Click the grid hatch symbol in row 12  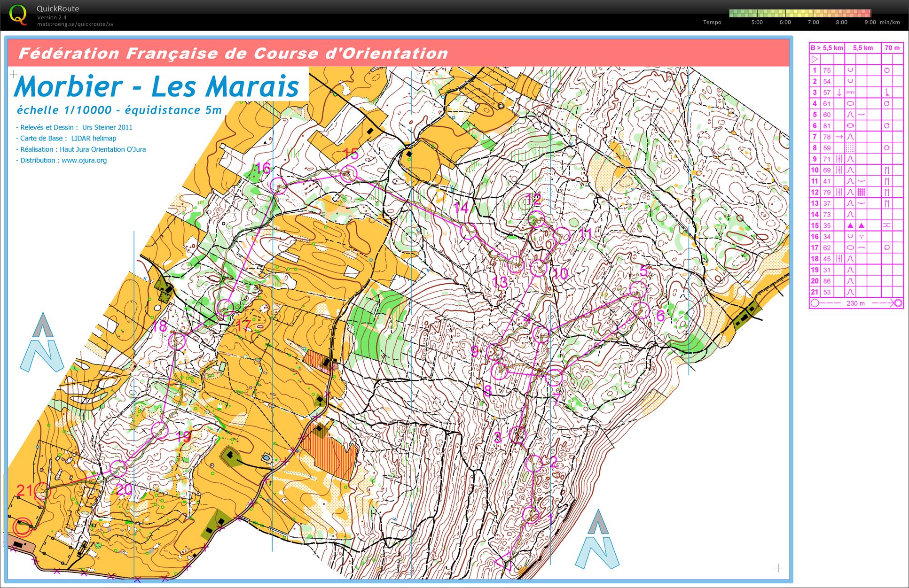(862, 192)
